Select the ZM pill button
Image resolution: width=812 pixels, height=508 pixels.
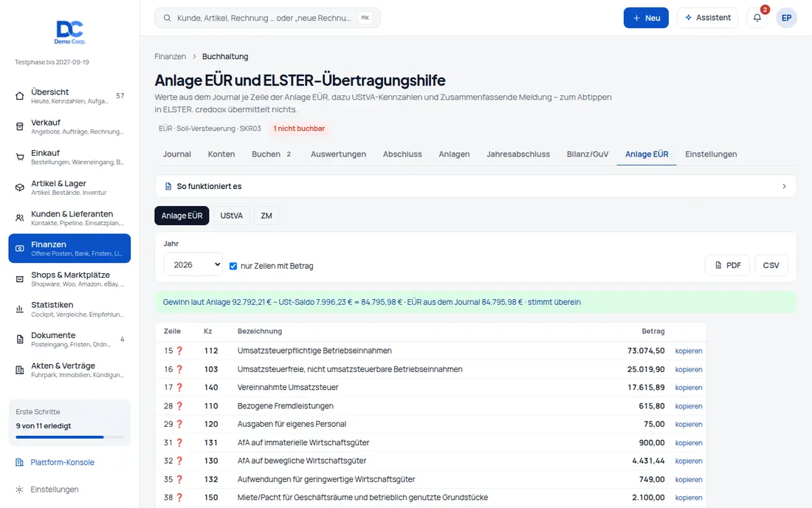pyautogui.click(x=266, y=216)
